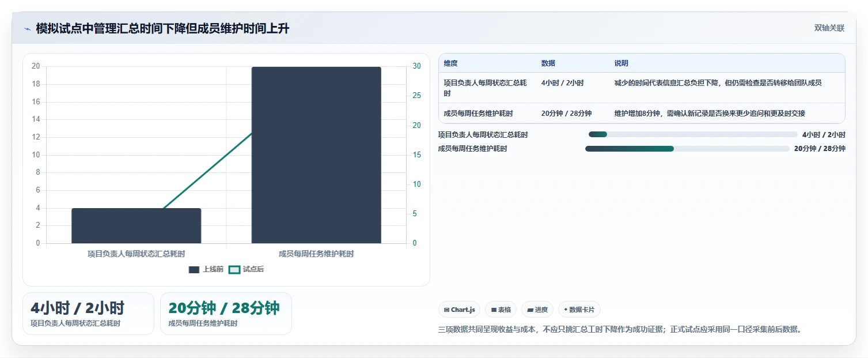
Task: Click x-axis label 项目负责人每周状态汇总耗时
Action: [x=137, y=254]
